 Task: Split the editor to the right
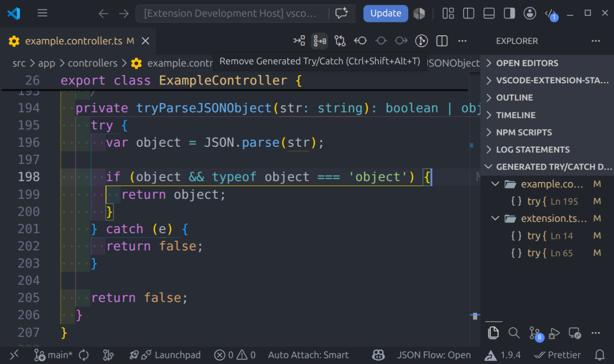point(442,40)
